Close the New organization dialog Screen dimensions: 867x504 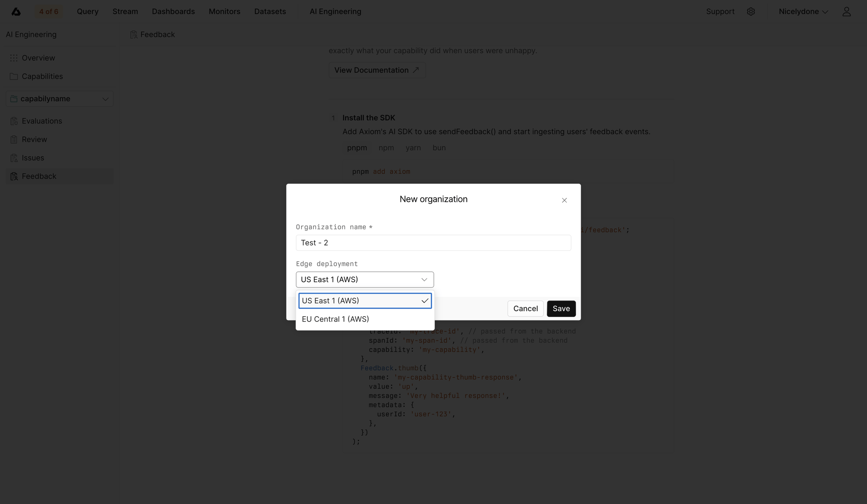[564, 200]
